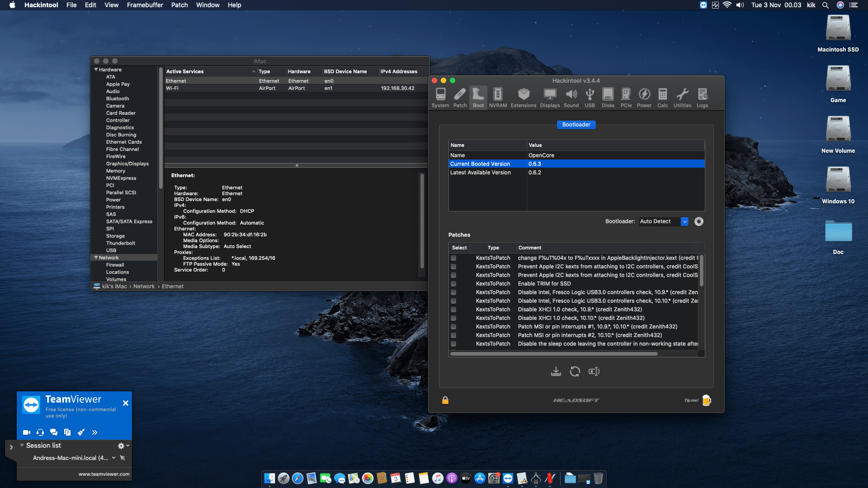Image resolution: width=868 pixels, height=488 pixels.
Task: Click the download icon under the patches list
Action: (x=556, y=371)
